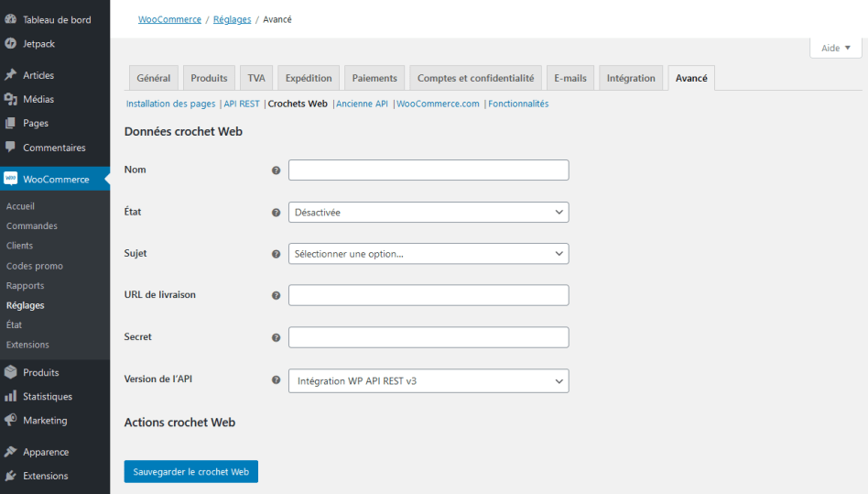Focus the Nom text field

(429, 170)
